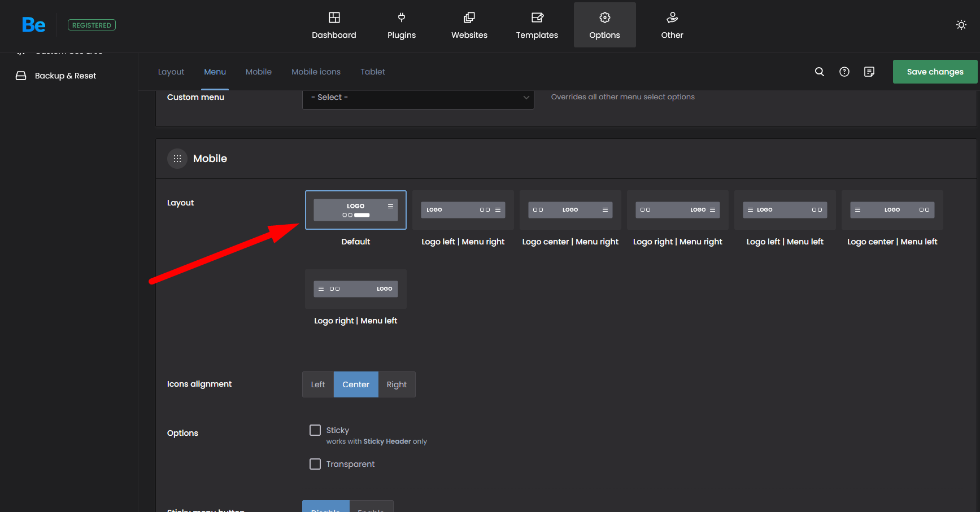
Task: Click the search magnifier icon
Action: [819, 72]
